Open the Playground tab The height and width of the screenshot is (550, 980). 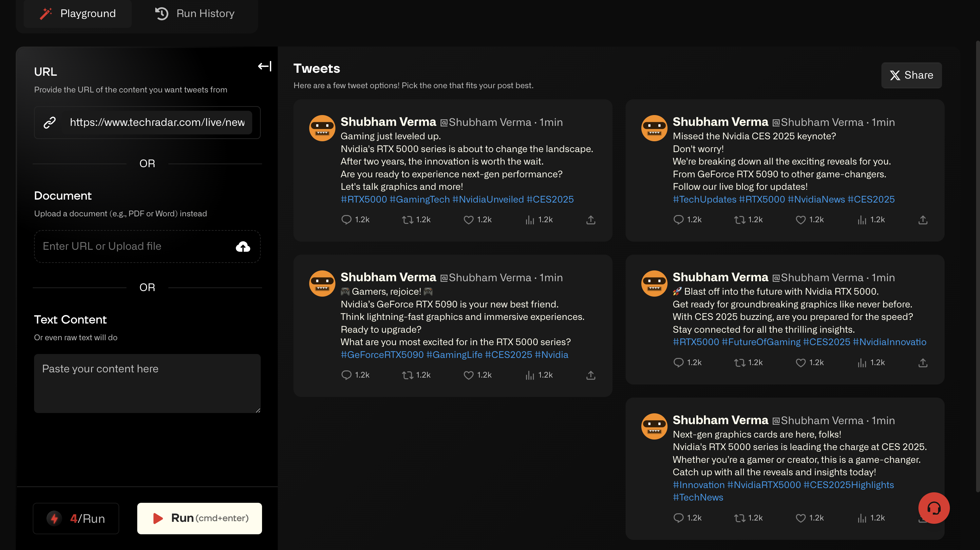pyautogui.click(x=78, y=13)
